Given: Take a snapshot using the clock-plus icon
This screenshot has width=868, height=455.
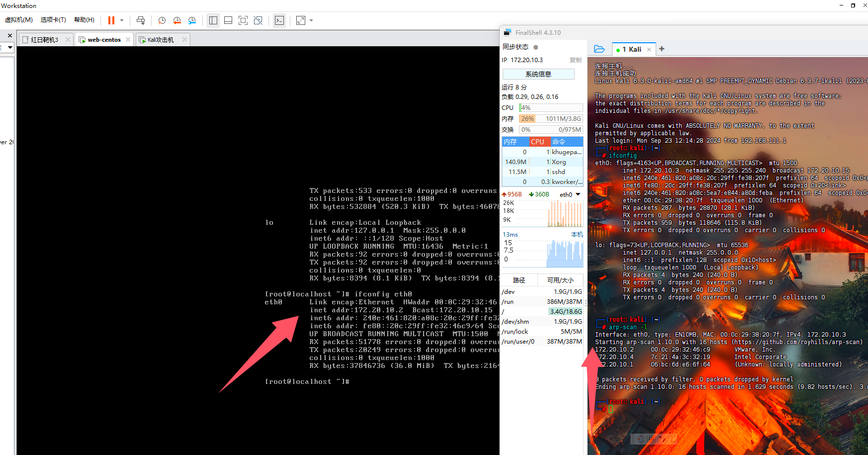Looking at the screenshot, I should (162, 20).
